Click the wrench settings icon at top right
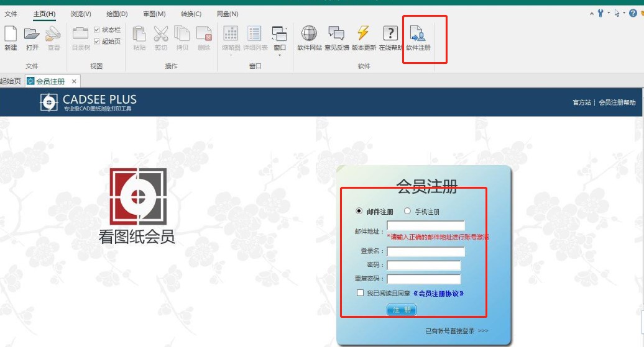This screenshot has width=644, height=347. (x=600, y=13)
